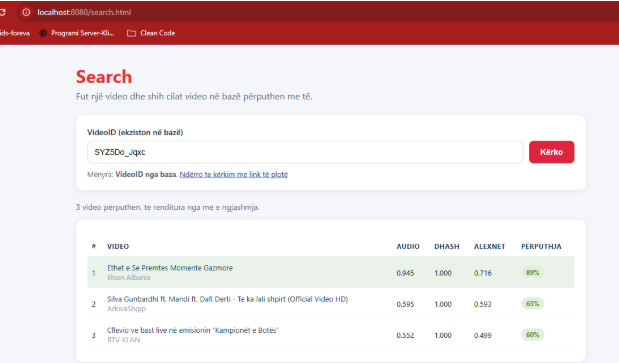This screenshot has height=363, width=619.
Task: Click AlexNet score 0.716
Action: pos(483,273)
